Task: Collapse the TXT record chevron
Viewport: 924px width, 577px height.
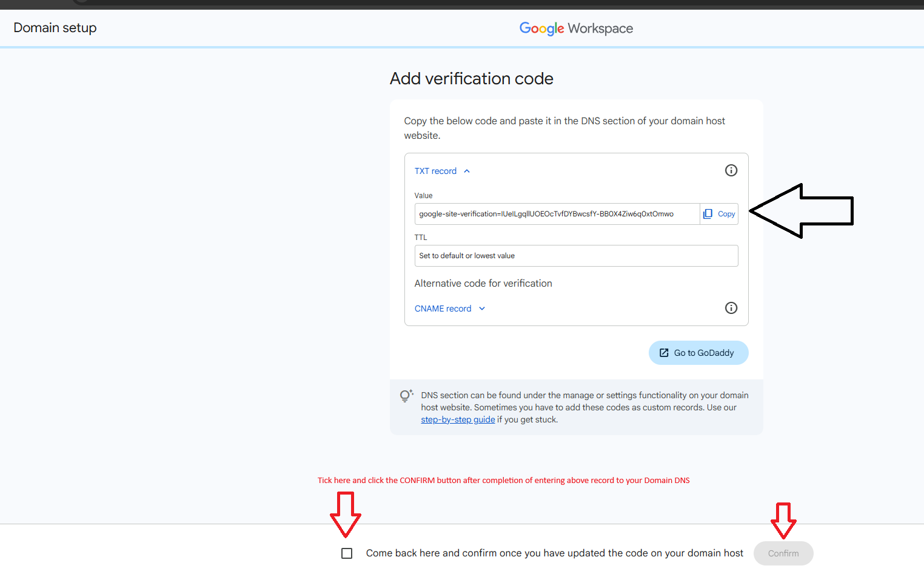Action: click(467, 172)
